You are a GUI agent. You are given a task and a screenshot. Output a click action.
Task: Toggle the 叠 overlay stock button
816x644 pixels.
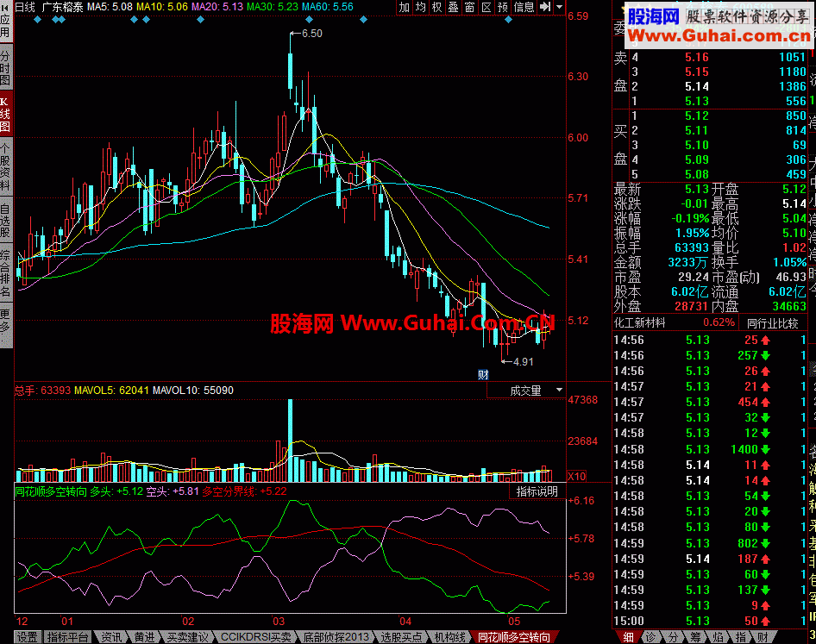(454, 7)
